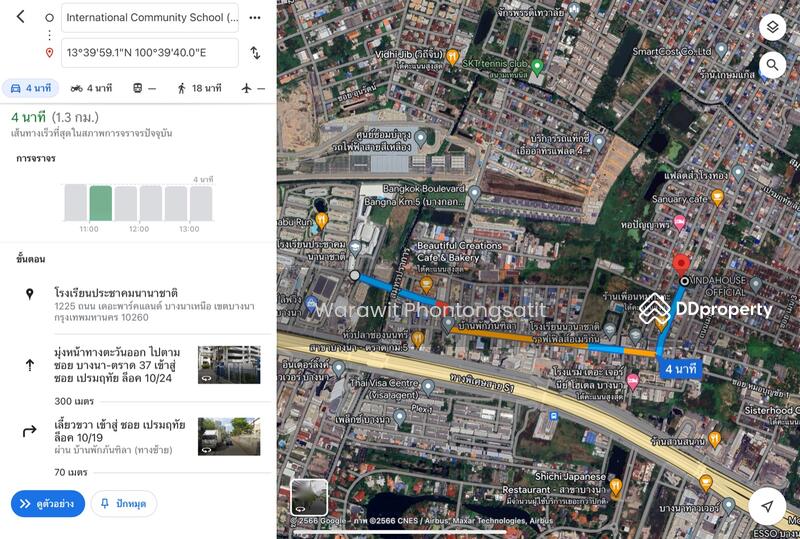Go back with the left arrow
Screen dimensions: 800x539
(x=20, y=17)
